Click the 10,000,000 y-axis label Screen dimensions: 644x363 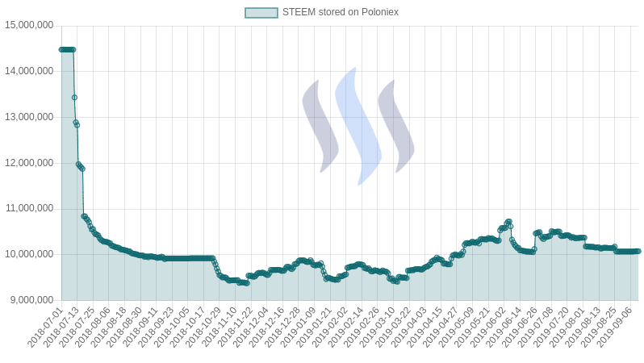click(29, 254)
